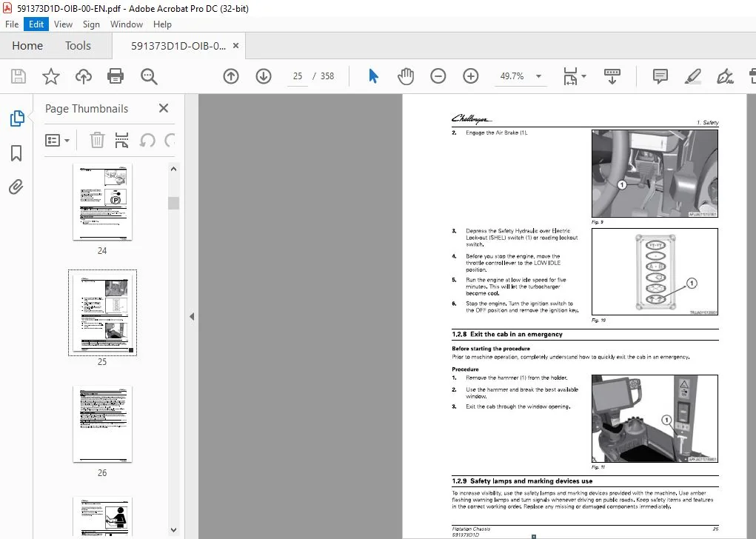756x539 pixels.
Task: Click the total page count '358'
Action: pyautogui.click(x=327, y=76)
